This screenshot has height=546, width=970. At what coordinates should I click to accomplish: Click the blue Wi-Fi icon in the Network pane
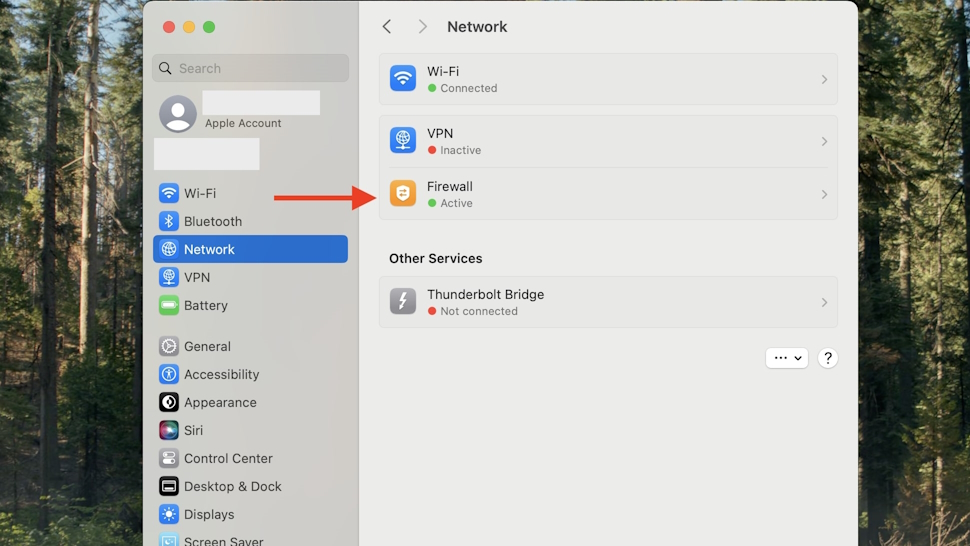[x=403, y=79]
